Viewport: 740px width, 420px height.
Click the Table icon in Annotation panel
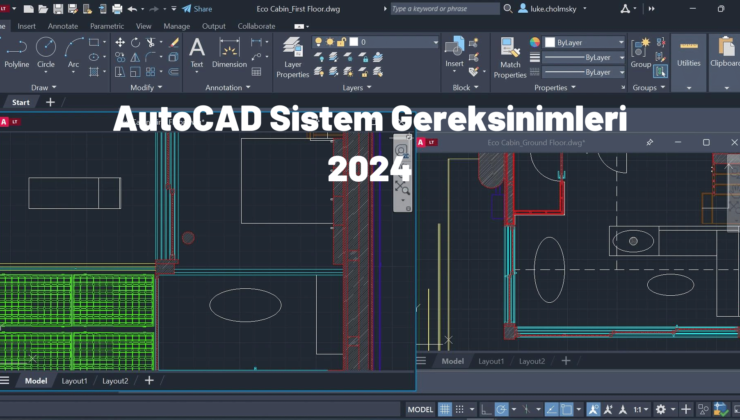(x=256, y=72)
